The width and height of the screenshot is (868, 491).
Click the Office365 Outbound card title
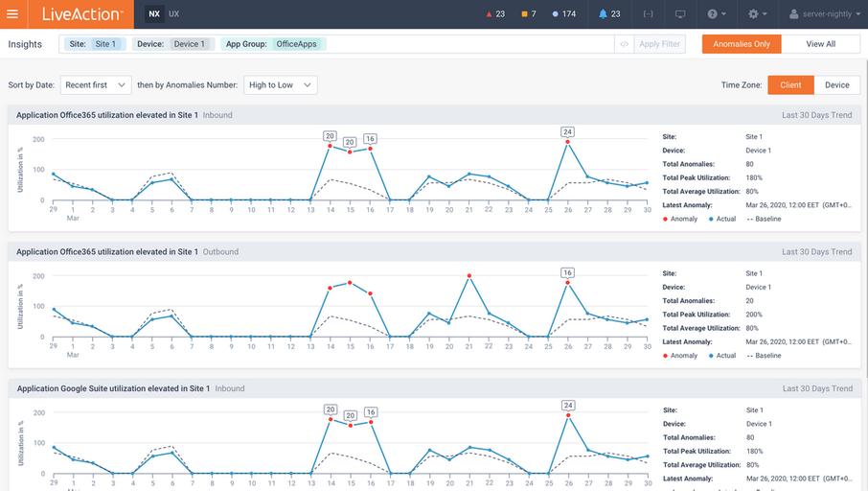point(107,251)
